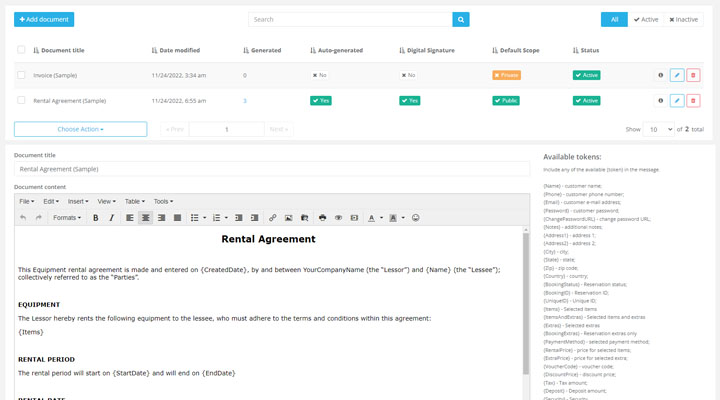Filter documents by Active
Screen dimensions: 720x400
click(x=646, y=19)
